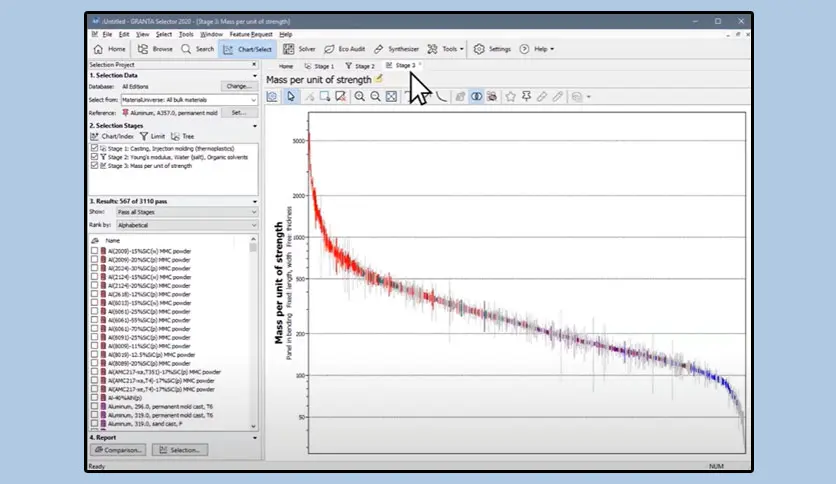Viewport: 836px width, 484px height.
Task: Launch the Eco Audit tool
Action: click(x=344, y=49)
